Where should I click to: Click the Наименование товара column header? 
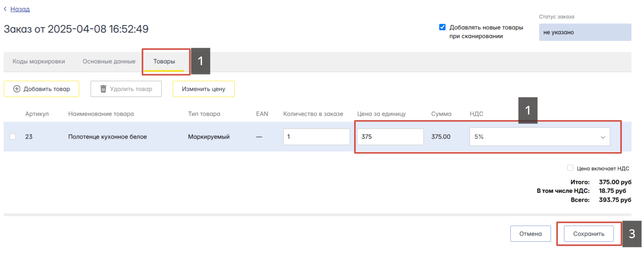pyautogui.click(x=101, y=114)
